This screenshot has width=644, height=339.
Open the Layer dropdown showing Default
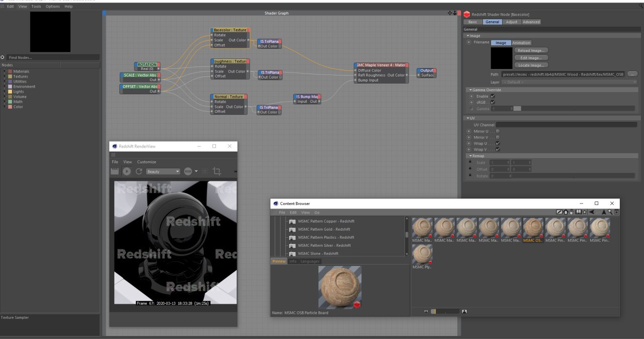coord(570,82)
